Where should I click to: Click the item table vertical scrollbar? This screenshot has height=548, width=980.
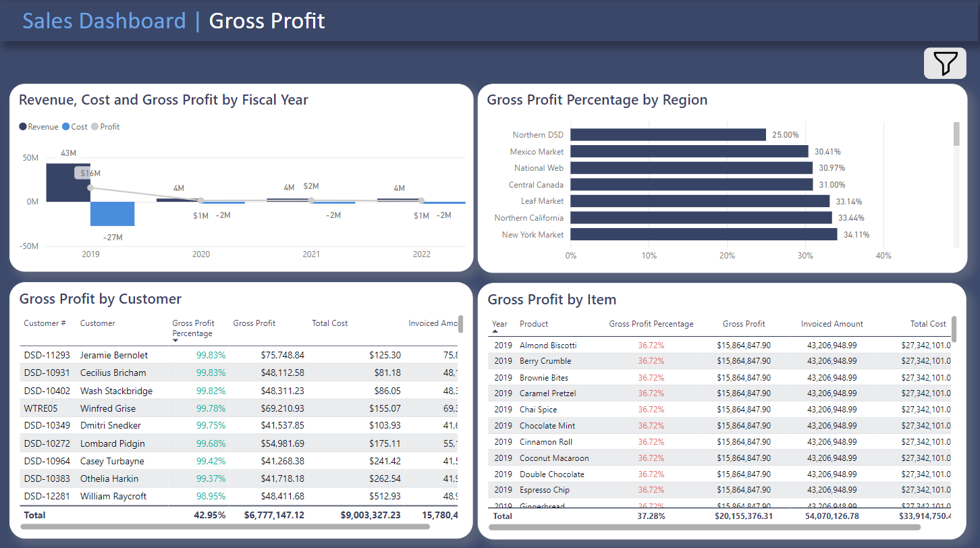(x=954, y=329)
